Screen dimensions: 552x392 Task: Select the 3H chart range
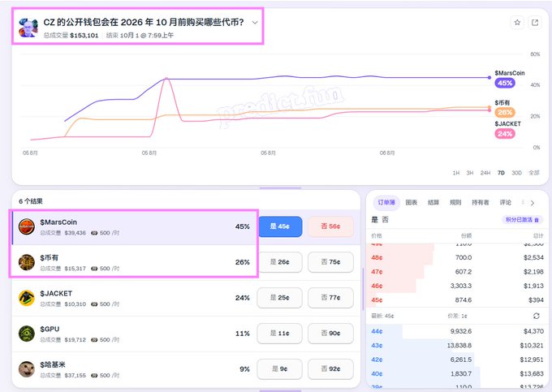tap(470, 173)
